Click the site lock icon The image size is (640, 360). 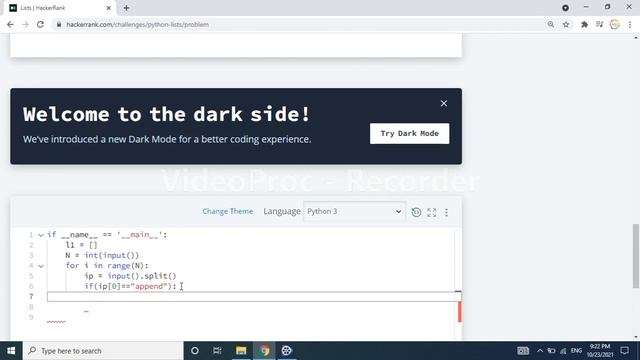click(59, 24)
